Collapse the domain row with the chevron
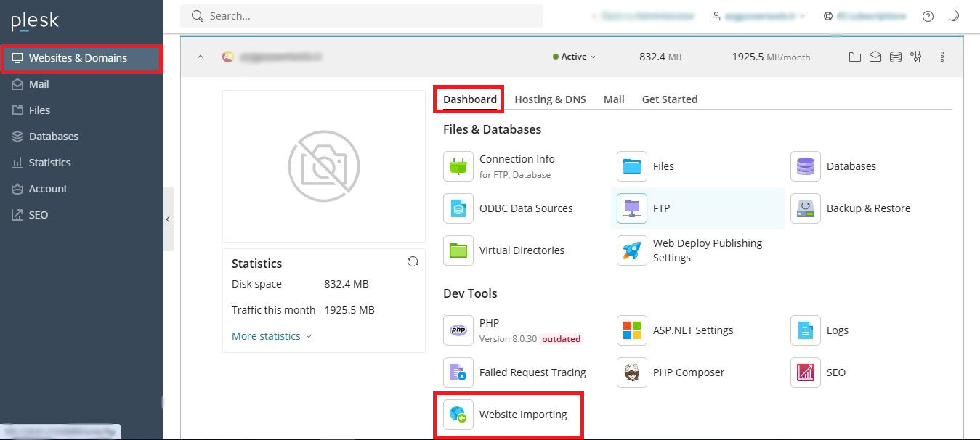The width and height of the screenshot is (980, 440). click(x=201, y=57)
